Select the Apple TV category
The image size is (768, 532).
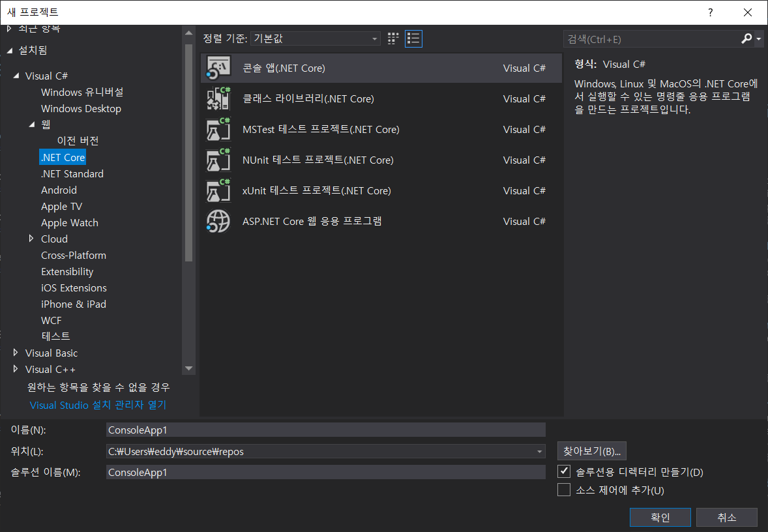click(62, 206)
